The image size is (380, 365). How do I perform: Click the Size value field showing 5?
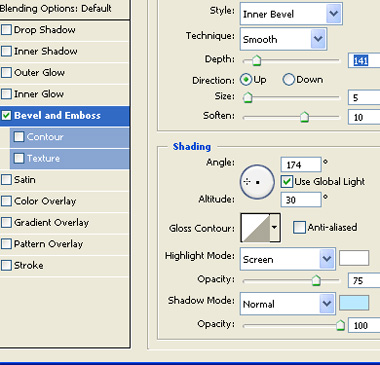pyautogui.click(x=364, y=97)
